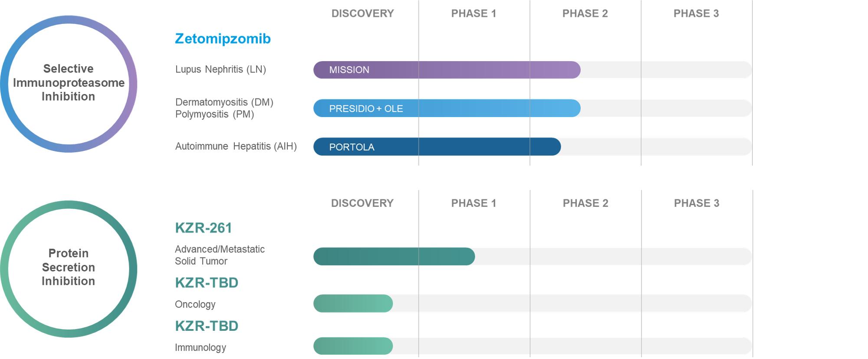Open the KZR-261 heading link
Image resolution: width=868 pixels, height=359 pixels.
(x=203, y=228)
